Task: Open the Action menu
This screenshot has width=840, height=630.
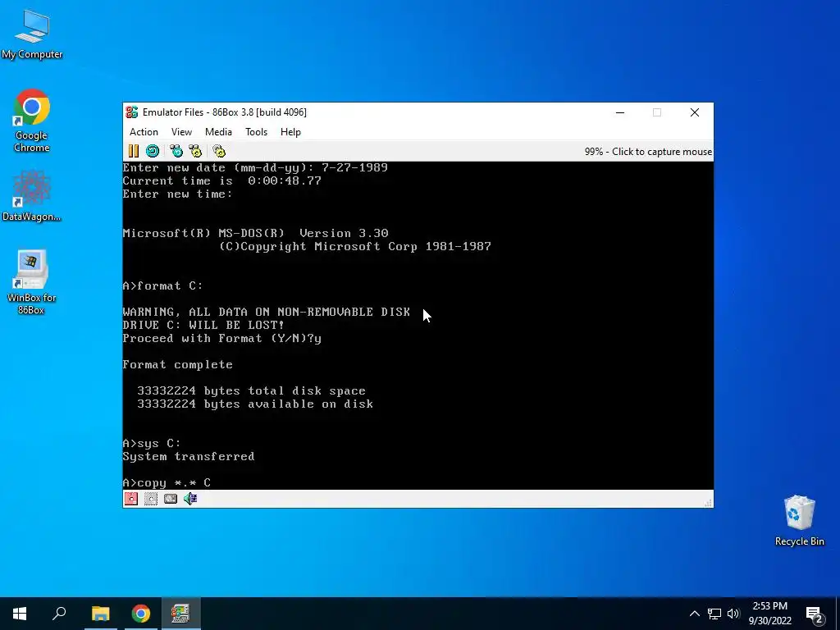Action: [x=144, y=132]
